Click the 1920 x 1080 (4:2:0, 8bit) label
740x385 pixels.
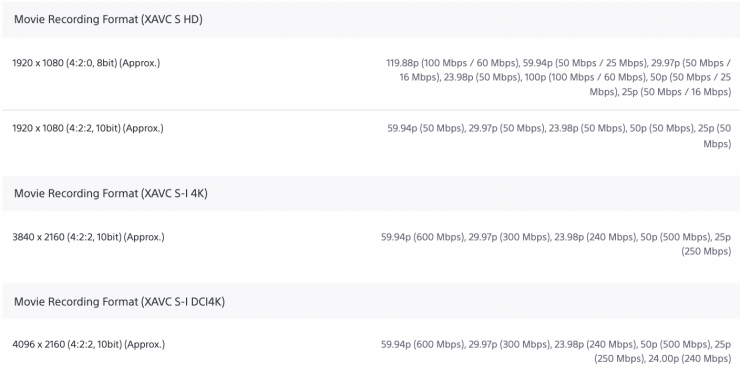tap(86, 63)
